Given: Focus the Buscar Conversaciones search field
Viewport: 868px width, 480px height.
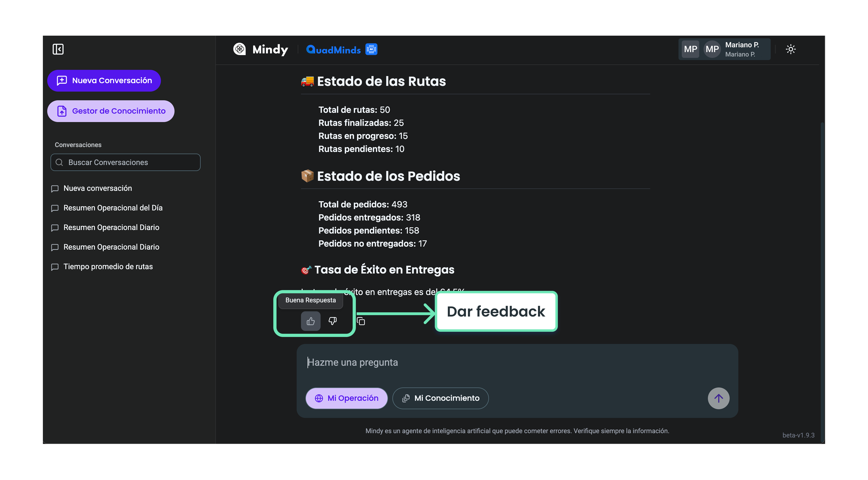Looking at the screenshot, I should 125,162.
